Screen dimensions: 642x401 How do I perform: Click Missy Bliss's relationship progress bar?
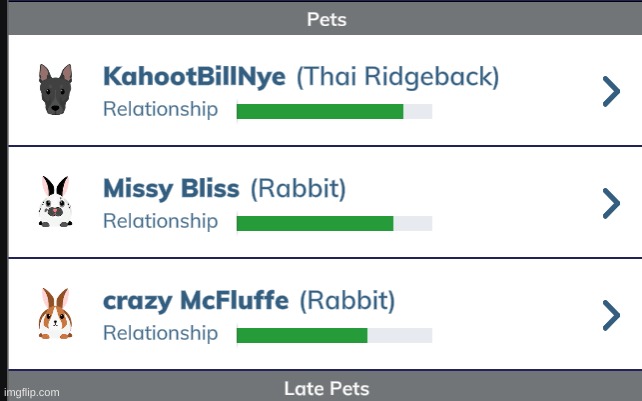(334, 223)
